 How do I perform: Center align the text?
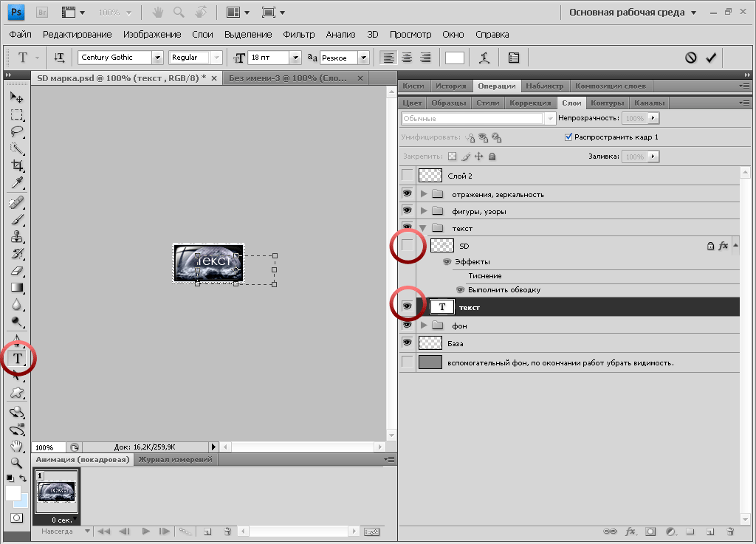click(407, 58)
